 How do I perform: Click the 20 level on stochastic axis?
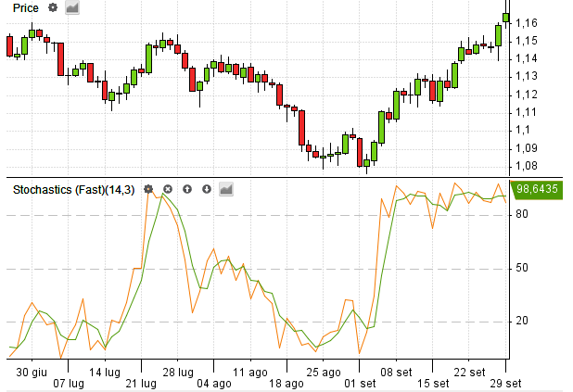click(522, 322)
